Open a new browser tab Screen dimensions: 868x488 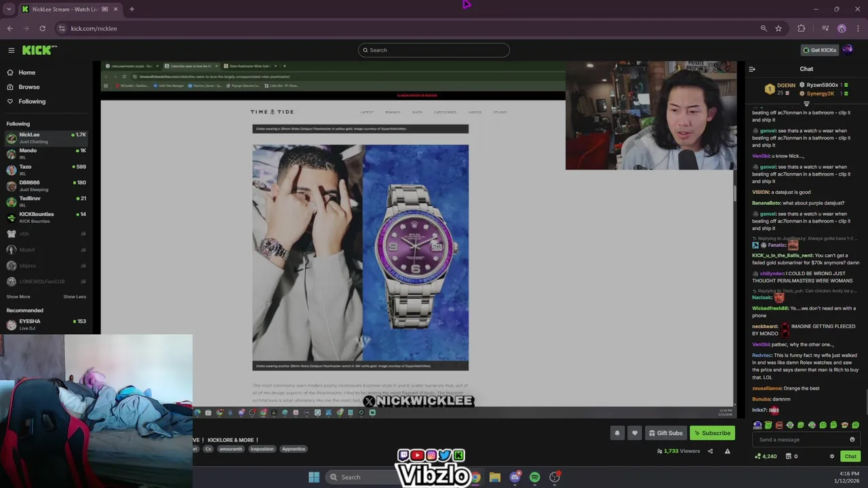pos(132,9)
